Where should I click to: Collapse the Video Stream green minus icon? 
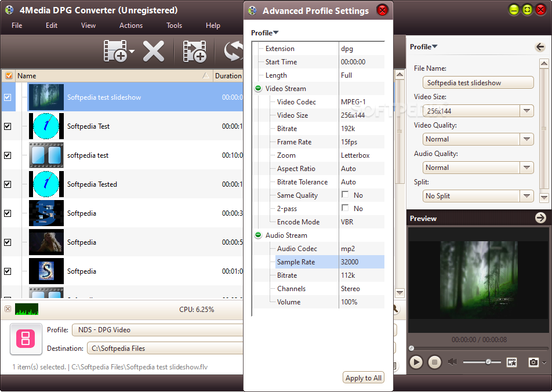pos(258,88)
